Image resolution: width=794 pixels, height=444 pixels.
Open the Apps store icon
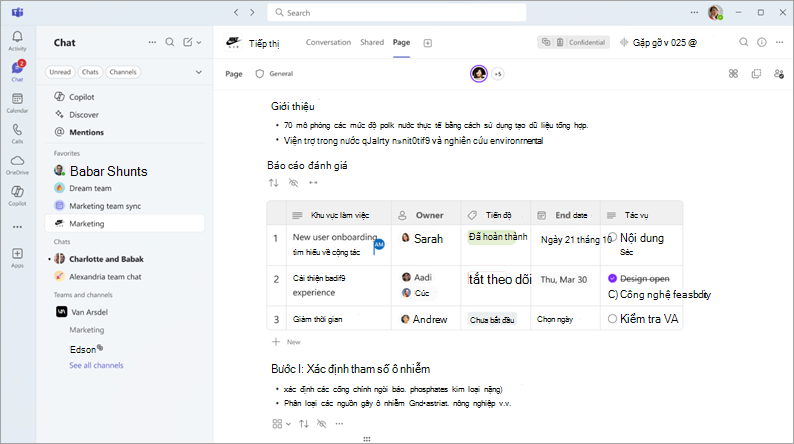point(17,257)
